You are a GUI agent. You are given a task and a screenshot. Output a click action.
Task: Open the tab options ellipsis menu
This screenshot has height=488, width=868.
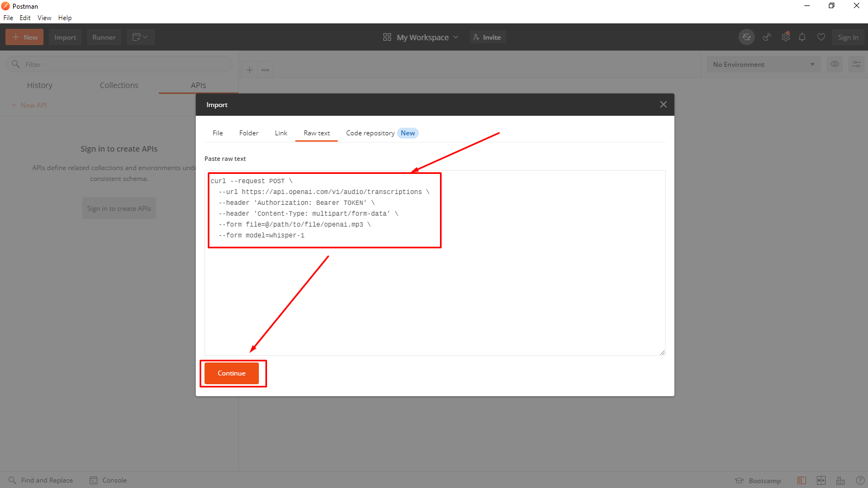pos(265,70)
